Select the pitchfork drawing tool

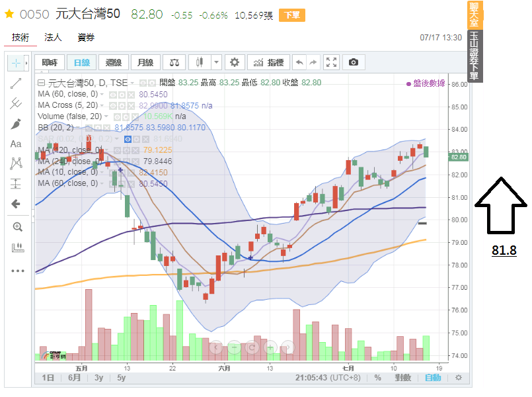point(16,103)
